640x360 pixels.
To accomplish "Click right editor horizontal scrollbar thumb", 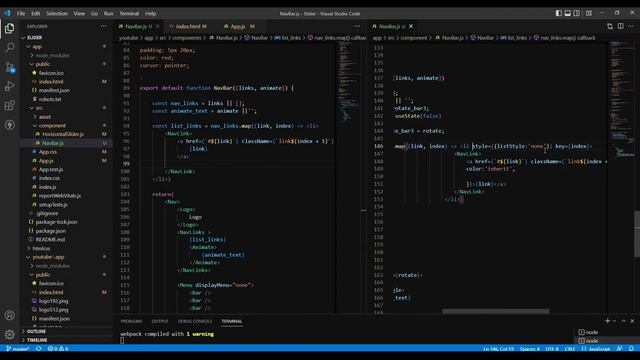I will pyautogui.click(x=496, y=311).
